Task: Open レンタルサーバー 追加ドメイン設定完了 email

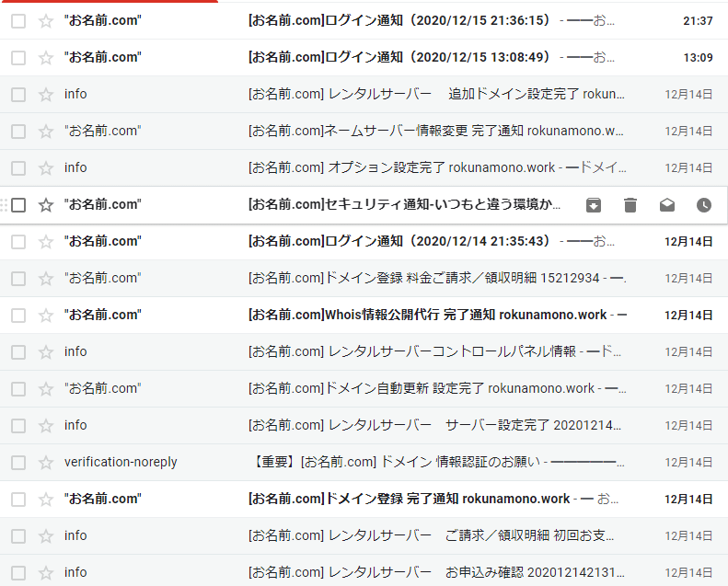Action: 364,95
